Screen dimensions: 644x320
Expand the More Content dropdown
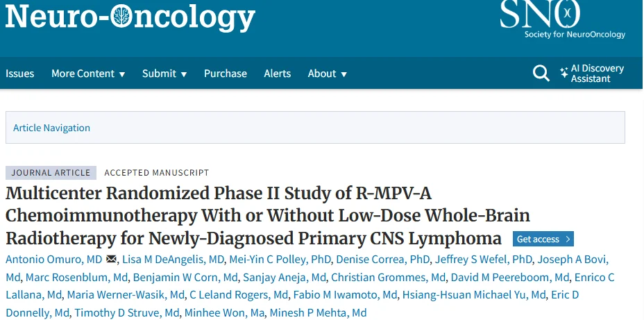click(88, 74)
